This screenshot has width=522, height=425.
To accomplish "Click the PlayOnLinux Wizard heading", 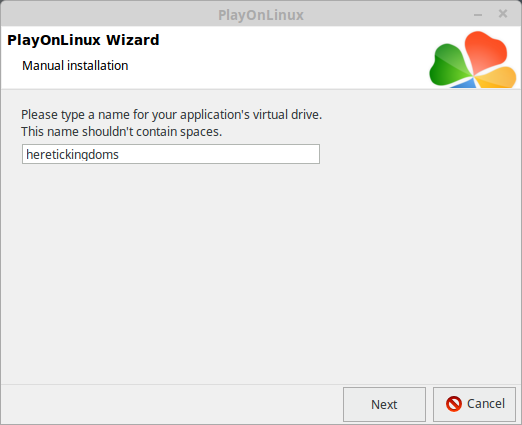I will click(x=83, y=40).
